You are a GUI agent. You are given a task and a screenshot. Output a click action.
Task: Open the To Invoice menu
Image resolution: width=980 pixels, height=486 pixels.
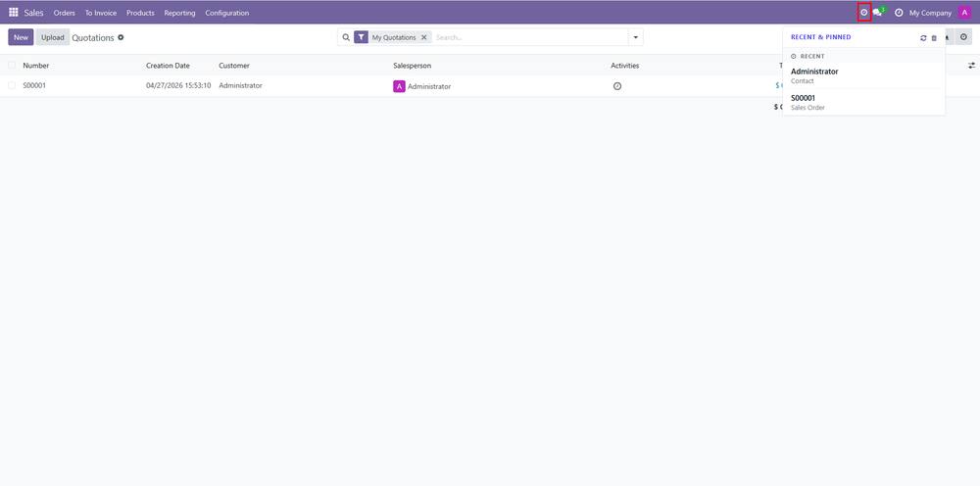101,13
